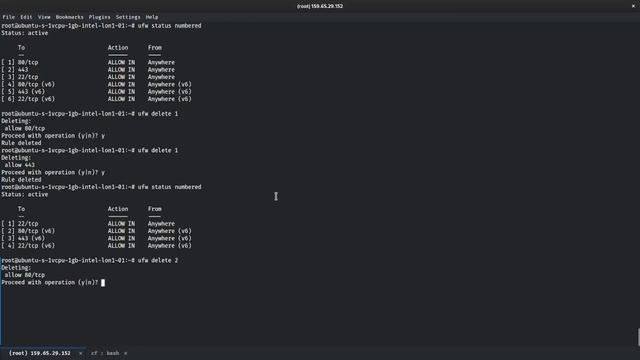
Task: Close the (root) 159.65.29.152 tab
Action: [80, 353]
